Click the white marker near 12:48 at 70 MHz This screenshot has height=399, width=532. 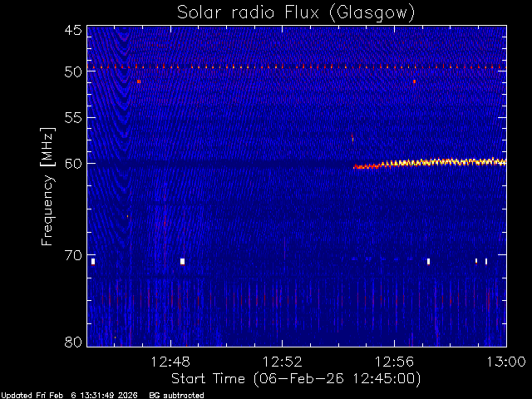click(183, 261)
